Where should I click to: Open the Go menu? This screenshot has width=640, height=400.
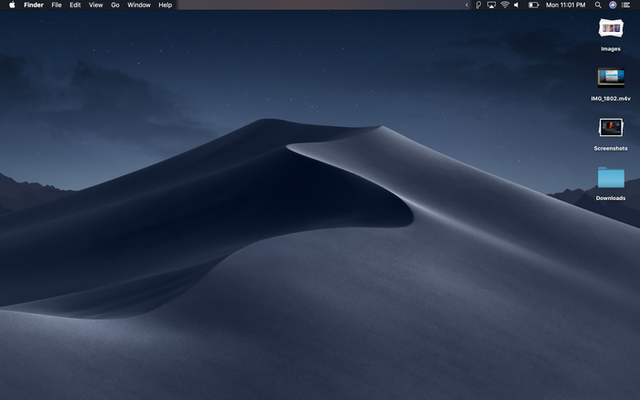coord(115,5)
